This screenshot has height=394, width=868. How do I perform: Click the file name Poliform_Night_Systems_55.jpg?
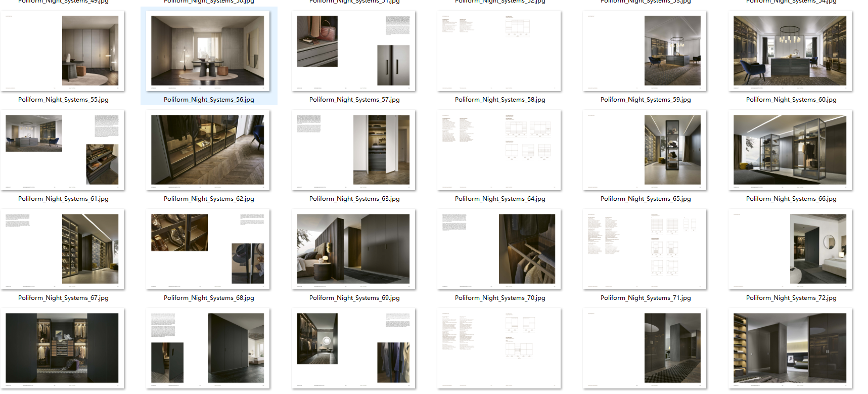[x=63, y=100]
